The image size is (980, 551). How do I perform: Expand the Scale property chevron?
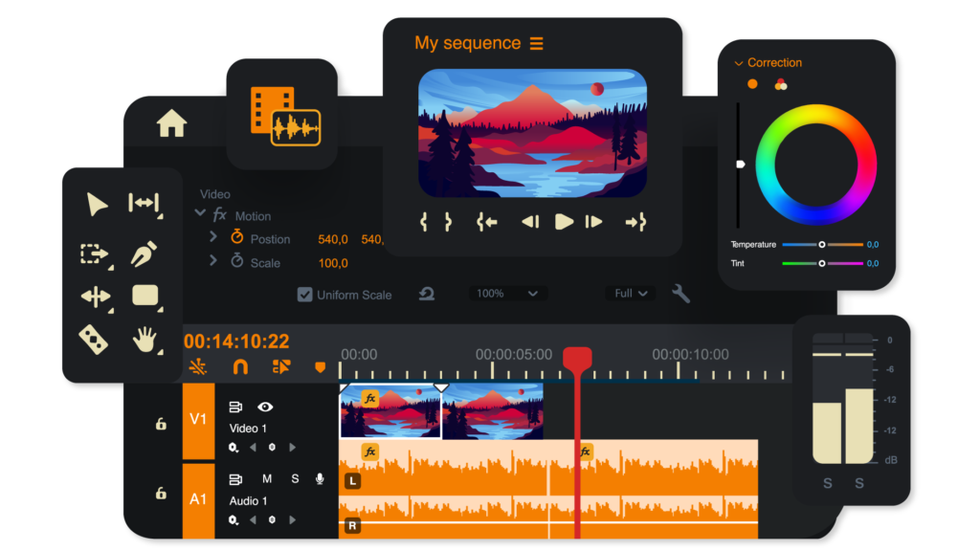(x=213, y=261)
